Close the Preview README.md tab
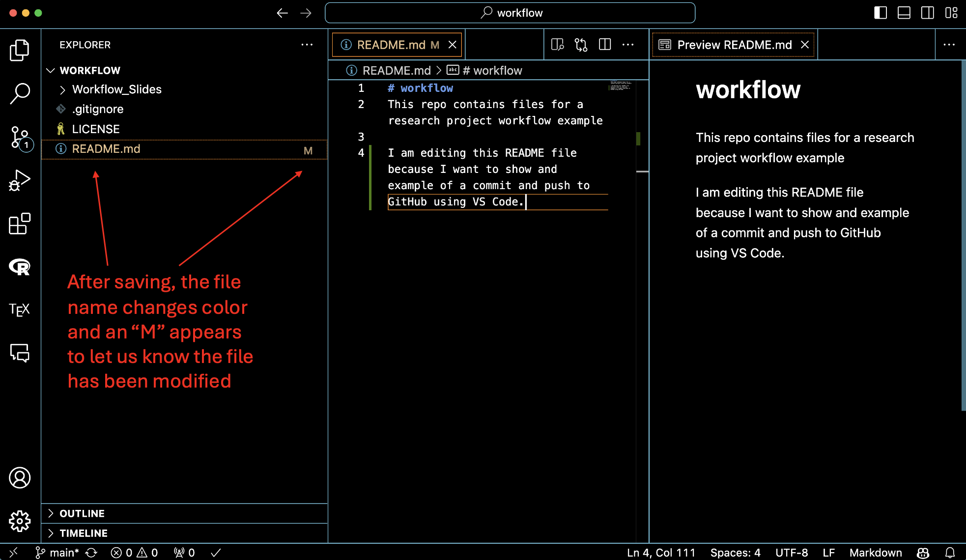The width and height of the screenshot is (966, 560). point(805,45)
